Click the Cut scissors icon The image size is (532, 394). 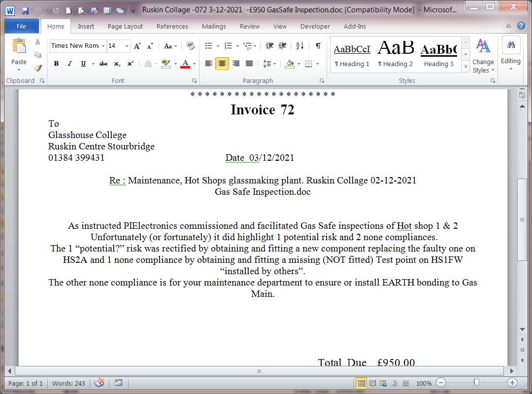[37, 41]
